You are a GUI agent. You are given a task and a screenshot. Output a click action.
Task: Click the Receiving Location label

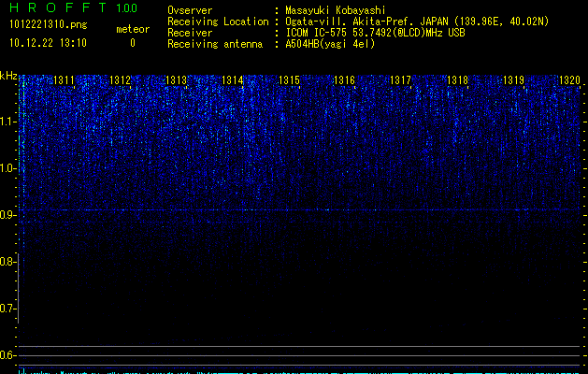218,22
